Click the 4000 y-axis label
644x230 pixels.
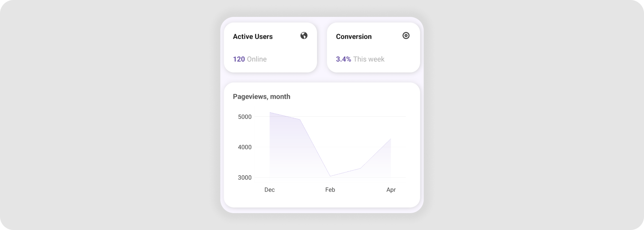point(245,147)
